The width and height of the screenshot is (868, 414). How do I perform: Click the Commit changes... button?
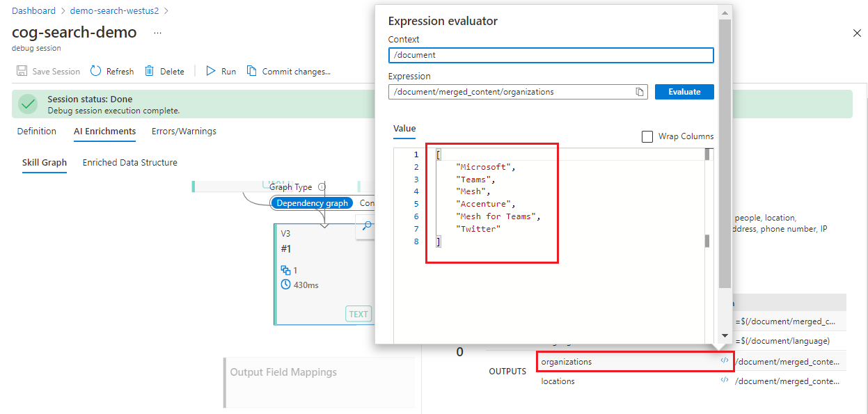point(289,71)
